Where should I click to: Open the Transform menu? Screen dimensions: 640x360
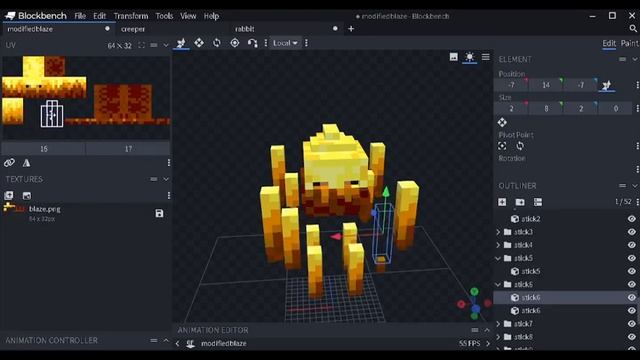[131, 16]
